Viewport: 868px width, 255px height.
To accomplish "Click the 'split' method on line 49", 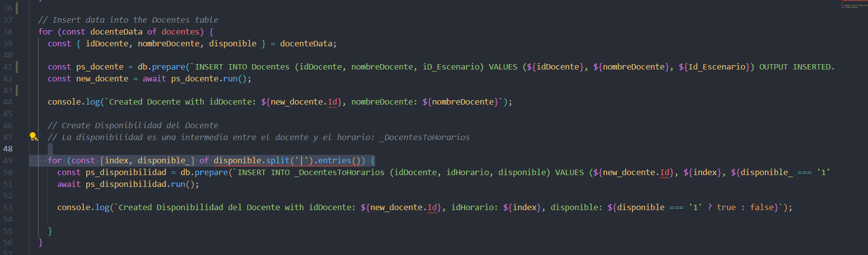I will (278, 160).
